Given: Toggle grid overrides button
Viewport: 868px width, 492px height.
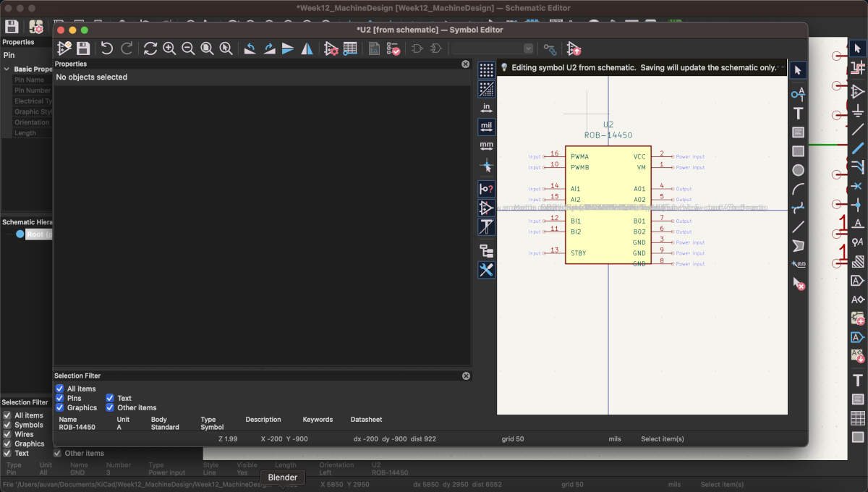Looking at the screenshot, I should coord(486,89).
